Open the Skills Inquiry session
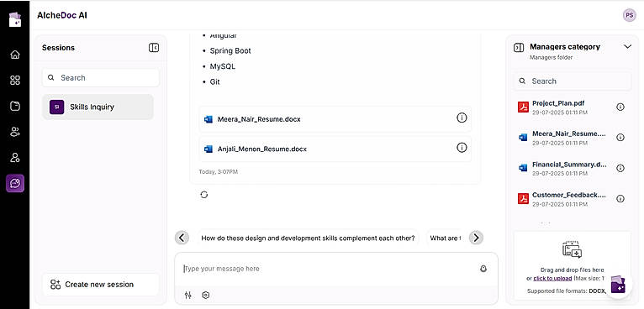Viewport: 644px width, 309px height. tap(98, 107)
